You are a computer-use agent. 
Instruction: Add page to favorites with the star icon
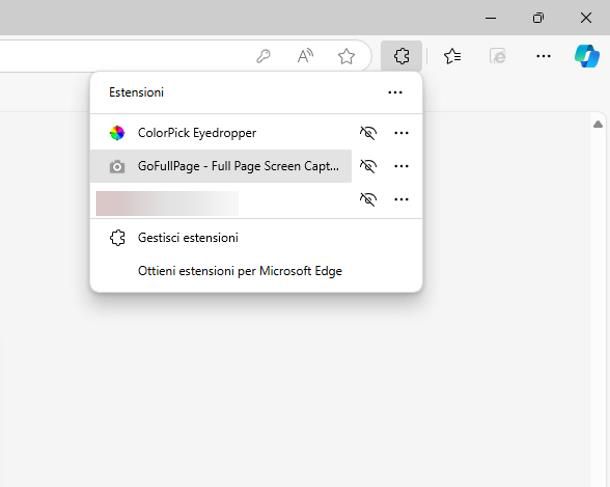(x=346, y=56)
